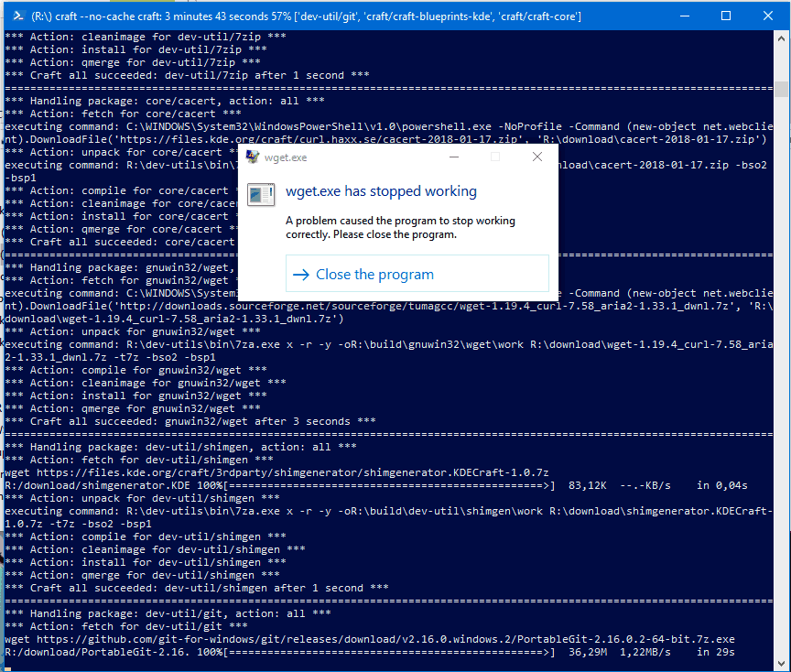Click the PowerShell icon in console title bar

click(x=18, y=16)
